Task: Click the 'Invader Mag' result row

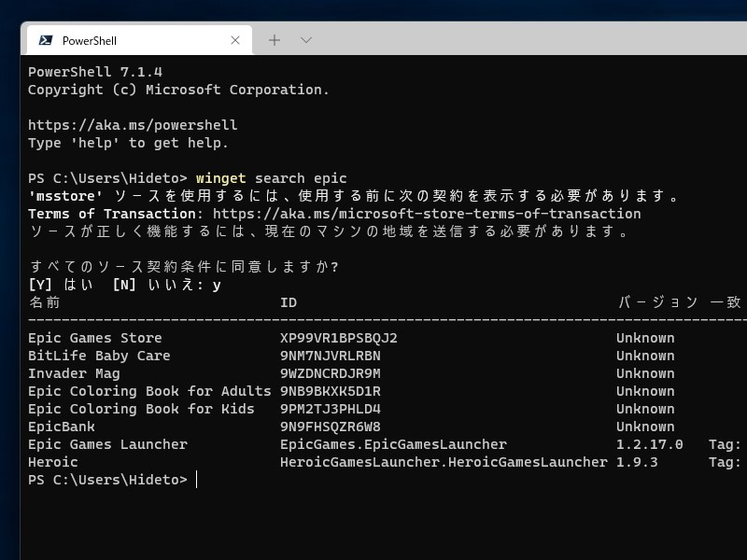Action: 74,373
